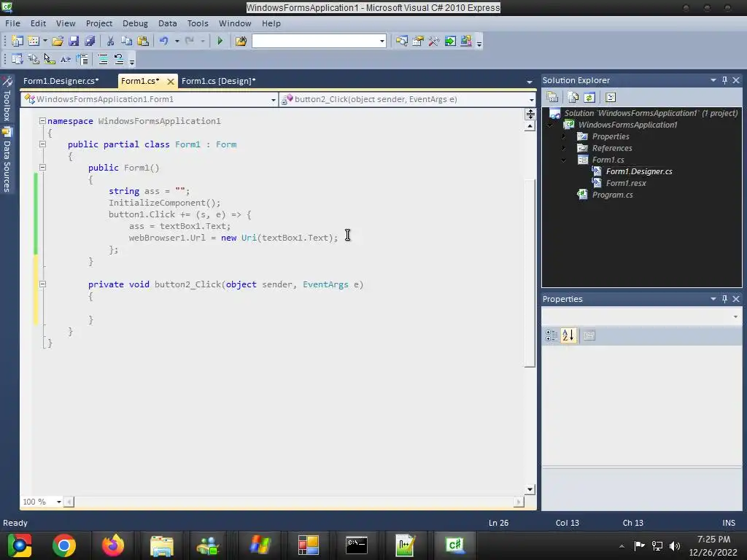Save the current file with the floppy icon
747x560 pixels.
pyautogui.click(x=74, y=41)
